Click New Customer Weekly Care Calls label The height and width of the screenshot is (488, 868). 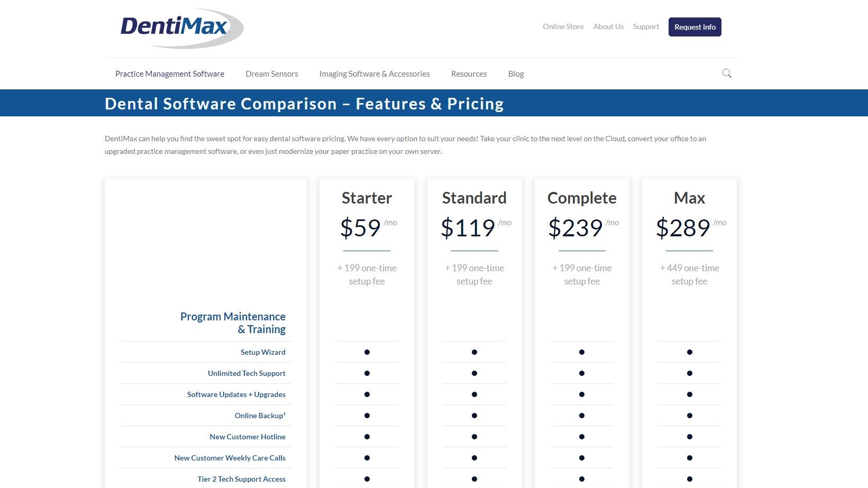[230, 458]
